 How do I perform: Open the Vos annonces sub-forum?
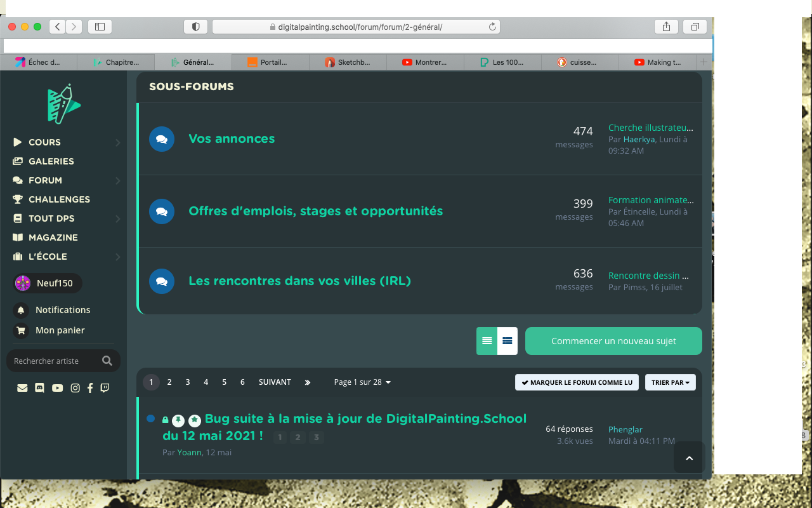pyautogui.click(x=232, y=138)
